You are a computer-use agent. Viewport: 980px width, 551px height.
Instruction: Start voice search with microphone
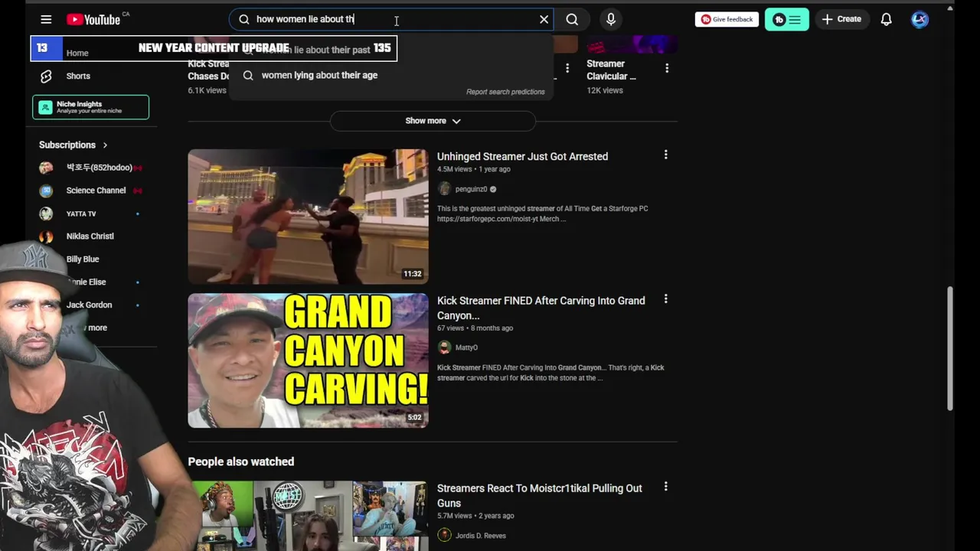pyautogui.click(x=611, y=19)
